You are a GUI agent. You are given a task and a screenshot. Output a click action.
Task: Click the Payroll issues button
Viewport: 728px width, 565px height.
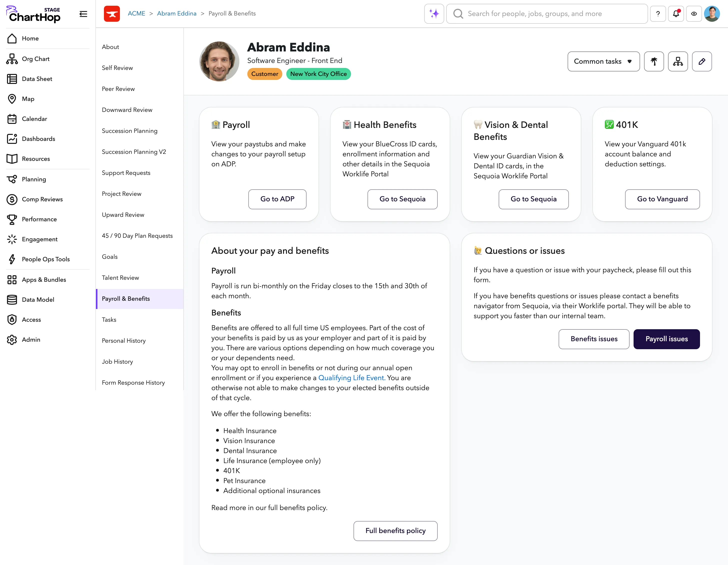[666, 339]
